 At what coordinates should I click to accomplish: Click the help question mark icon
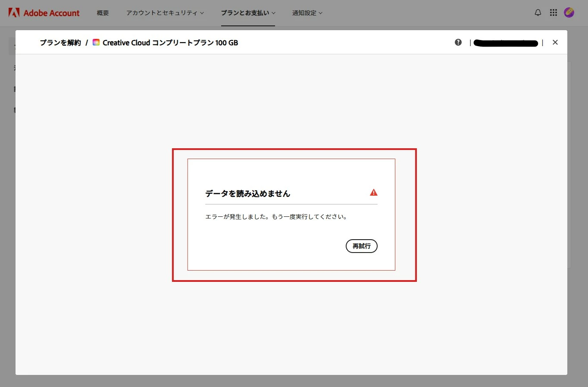pos(458,42)
